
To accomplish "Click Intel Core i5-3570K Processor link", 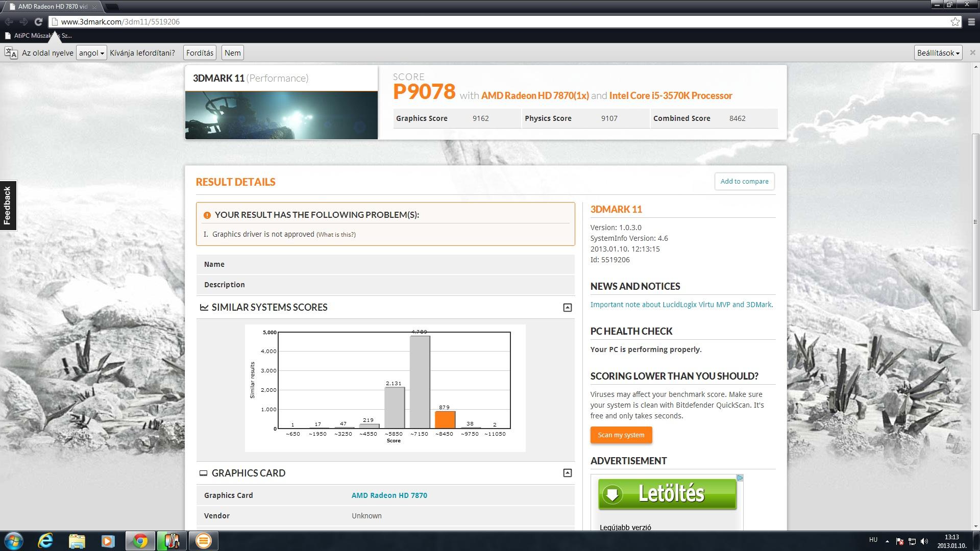I will pos(671,95).
